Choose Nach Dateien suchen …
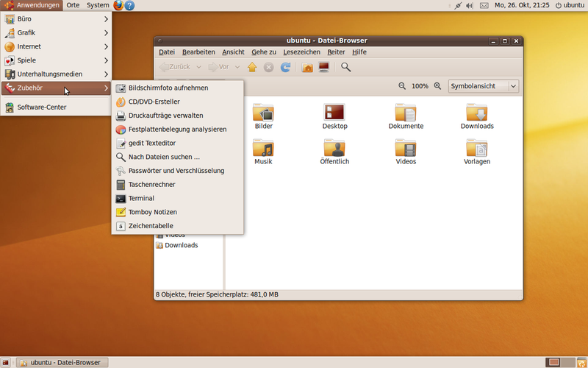Viewport: 588px width, 368px height. (x=177, y=157)
